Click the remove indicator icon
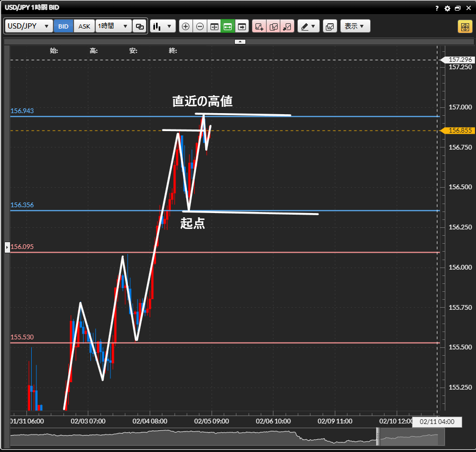Image resolution: width=476 pixels, height=452 pixels. coord(287,26)
